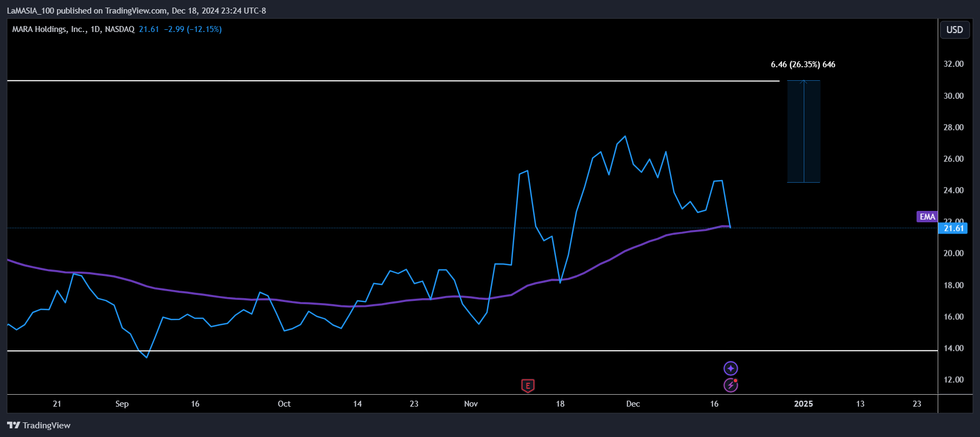The height and width of the screenshot is (437, 980).
Task: Click the red earnings E marker
Action: (x=528, y=385)
